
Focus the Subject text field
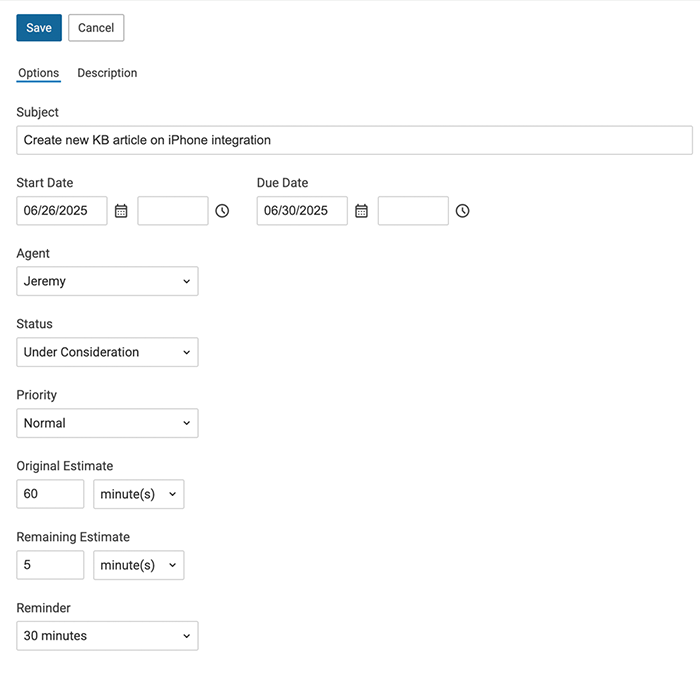tap(354, 140)
